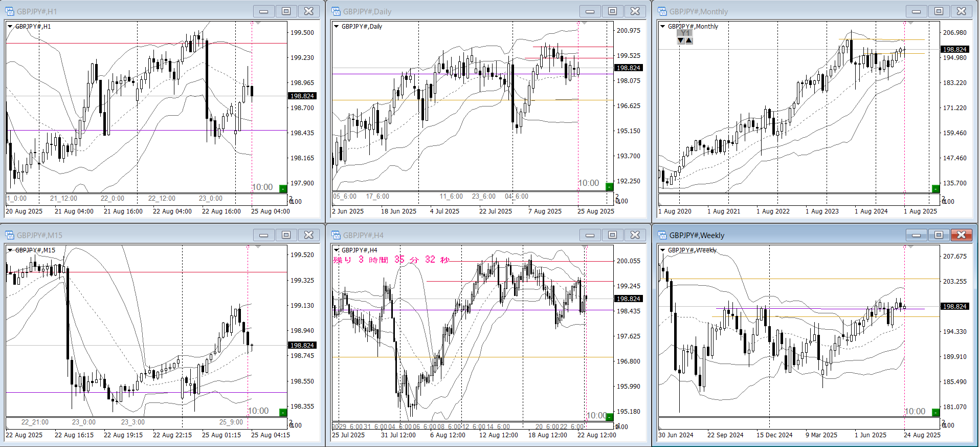The width and height of the screenshot is (980, 447).
Task: Click the chart icon in the GBPJPY#,Weekly title bar
Action: point(662,235)
